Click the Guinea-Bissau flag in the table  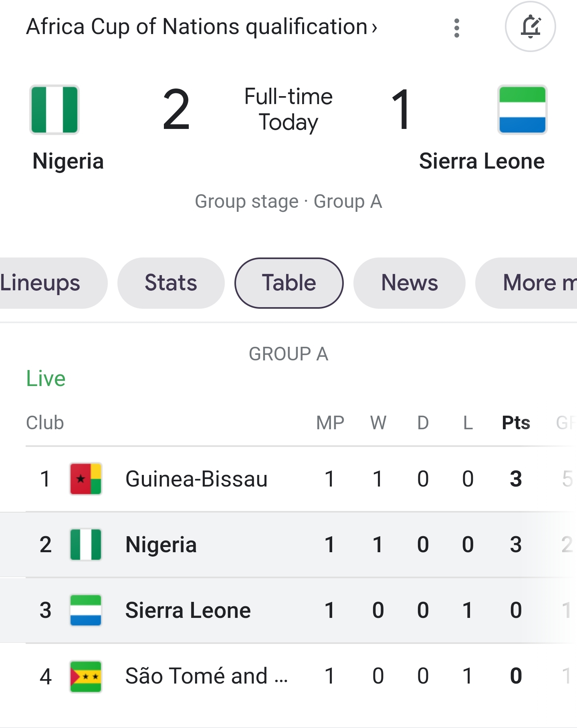pyautogui.click(x=86, y=479)
